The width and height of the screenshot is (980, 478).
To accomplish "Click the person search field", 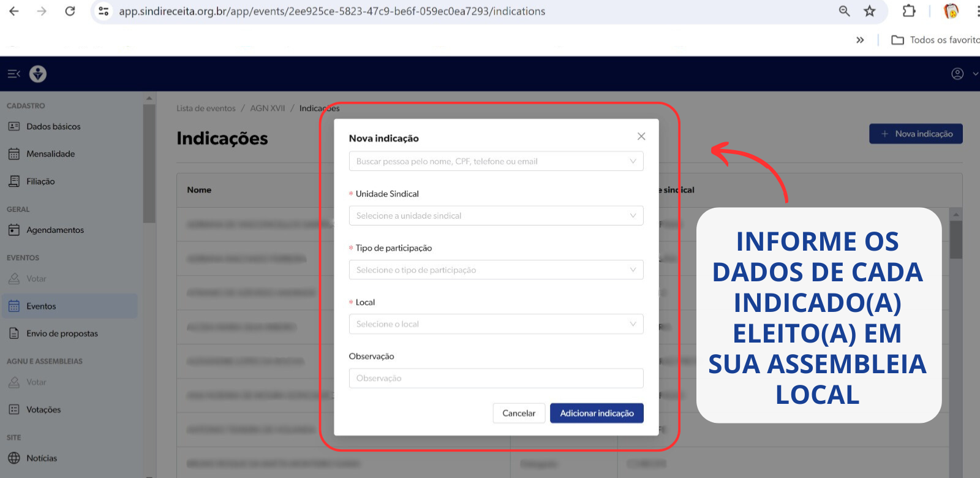I will pyautogui.click(x=490, y=161).
